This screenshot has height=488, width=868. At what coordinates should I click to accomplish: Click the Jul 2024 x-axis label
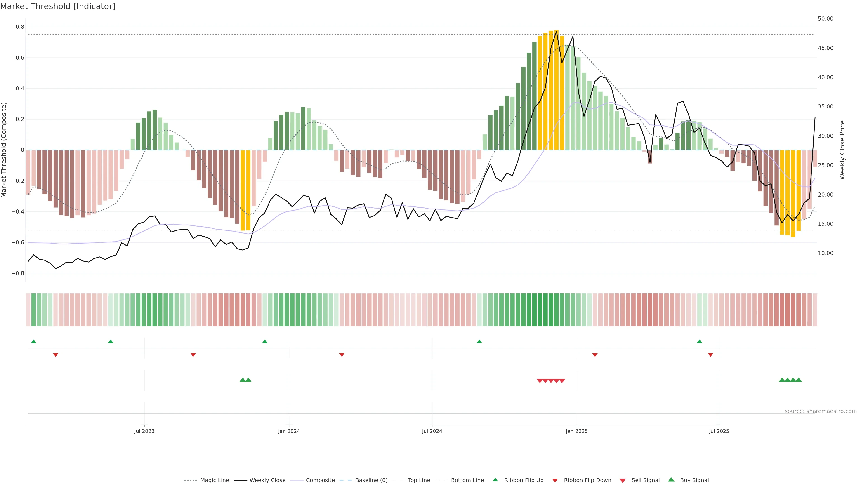point(432,431)
